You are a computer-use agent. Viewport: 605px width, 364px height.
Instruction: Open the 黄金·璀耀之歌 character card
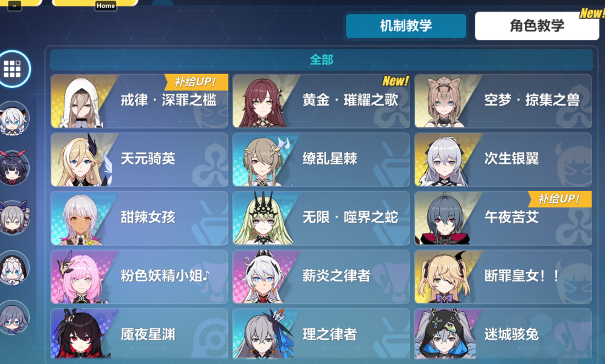coord(321,101)
